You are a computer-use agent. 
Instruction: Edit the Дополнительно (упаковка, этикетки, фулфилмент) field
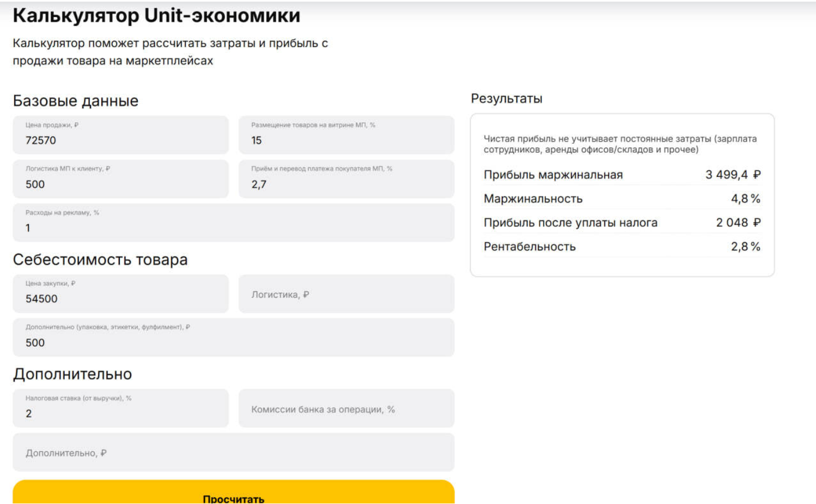pyautogui.click(x=234, y=337)
